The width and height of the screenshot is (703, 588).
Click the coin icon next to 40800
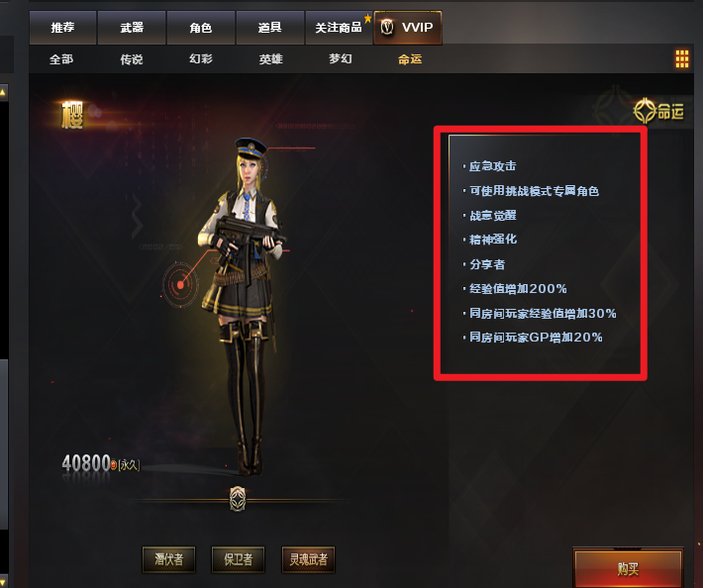pos(114,465)
